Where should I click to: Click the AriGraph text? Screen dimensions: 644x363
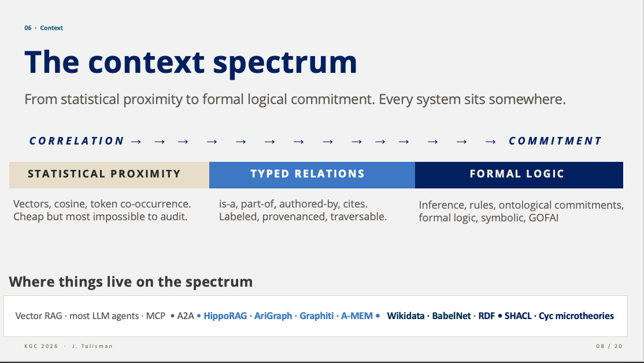[273, 316]
